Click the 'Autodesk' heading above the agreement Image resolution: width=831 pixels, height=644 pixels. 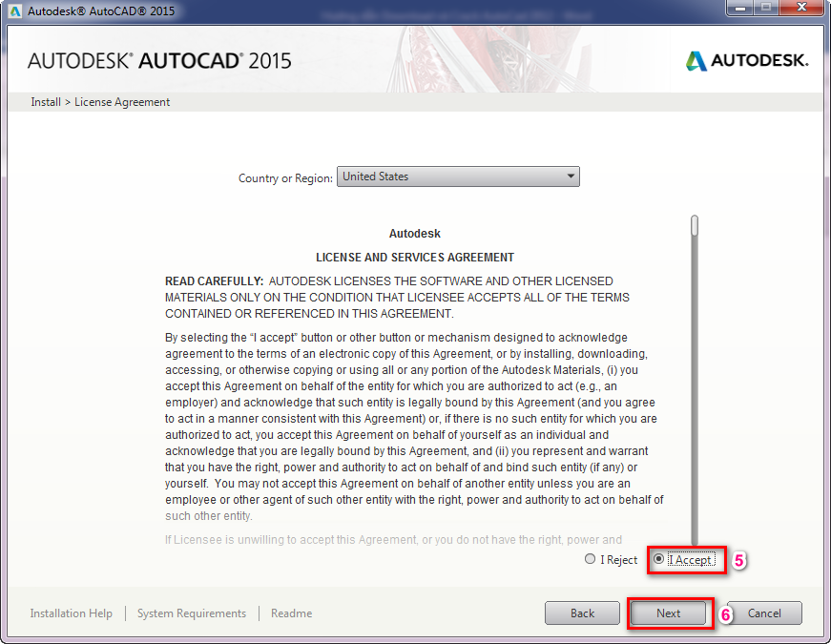click(415, 234)
